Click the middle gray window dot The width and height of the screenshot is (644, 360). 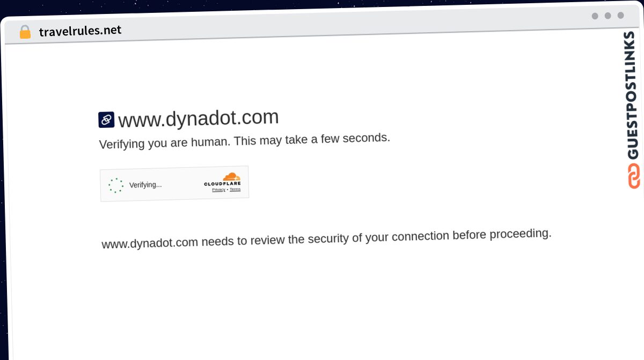pyautogui.click(x=608, y=16)
